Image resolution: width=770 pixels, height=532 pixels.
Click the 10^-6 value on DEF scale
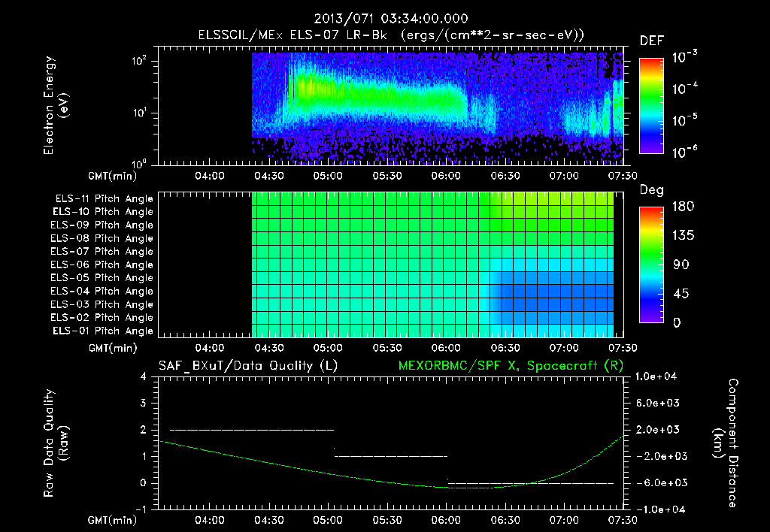click(684, 151)
